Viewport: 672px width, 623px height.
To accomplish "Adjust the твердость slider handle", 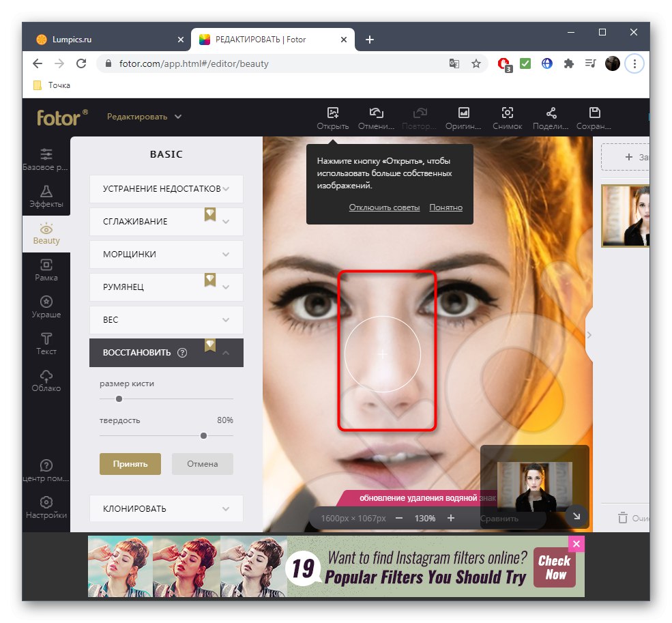I will point(203,435).
